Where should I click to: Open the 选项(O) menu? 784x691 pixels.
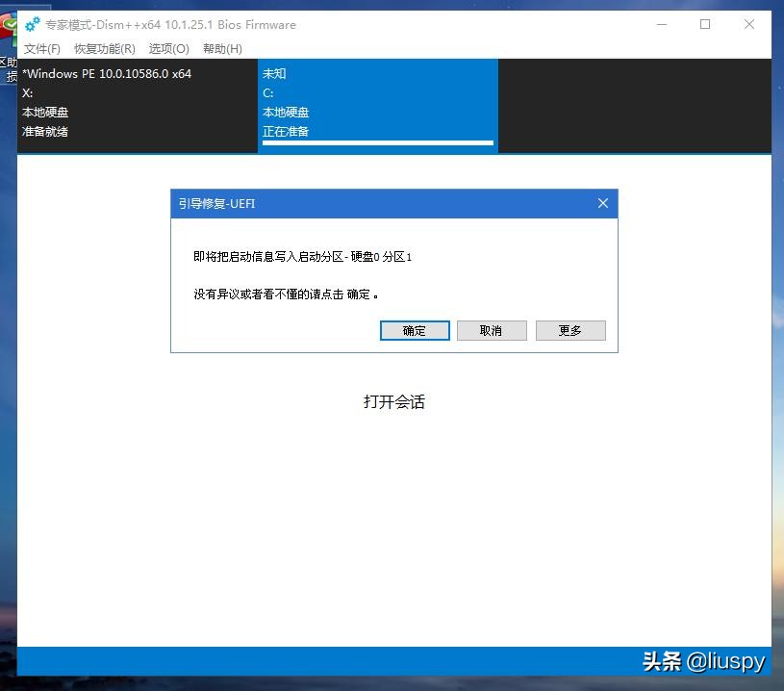click(x=167, y=48)
